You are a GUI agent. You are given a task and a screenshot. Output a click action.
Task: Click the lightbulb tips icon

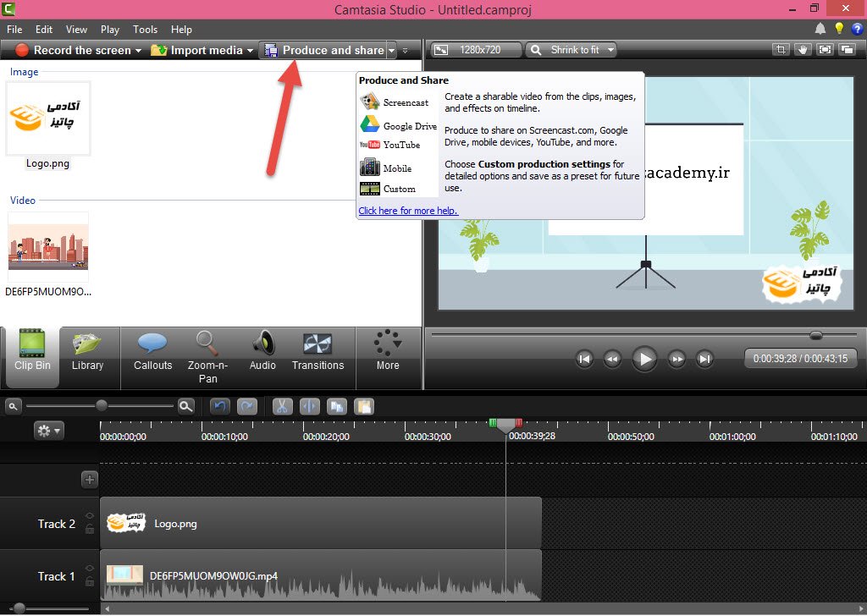pyautogui.click(x=839, y=29)
